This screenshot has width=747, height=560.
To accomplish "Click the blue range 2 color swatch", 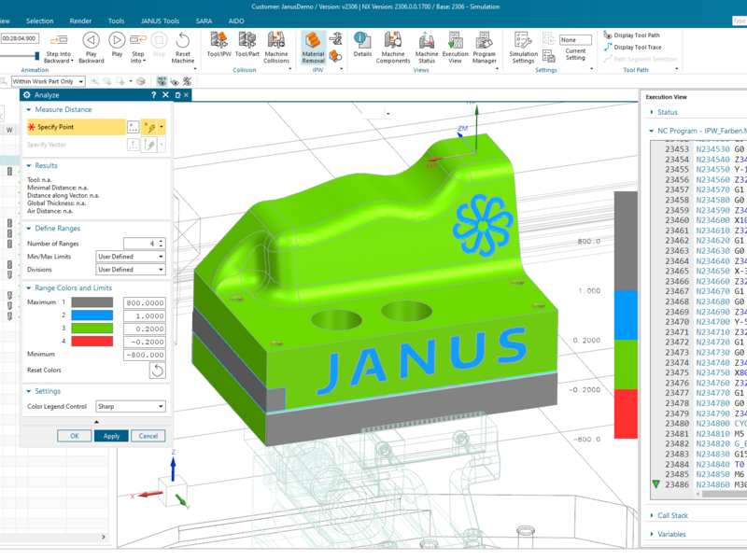I will point(92,315).
